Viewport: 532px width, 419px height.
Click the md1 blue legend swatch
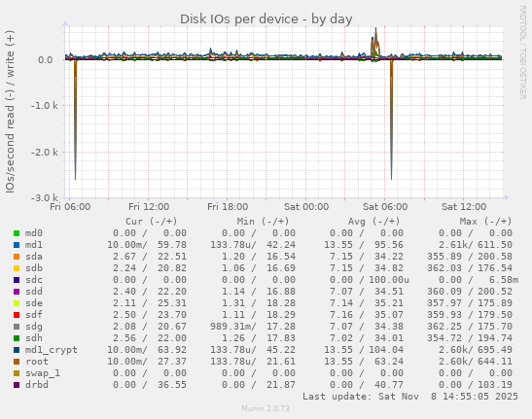tap(17, 245)
